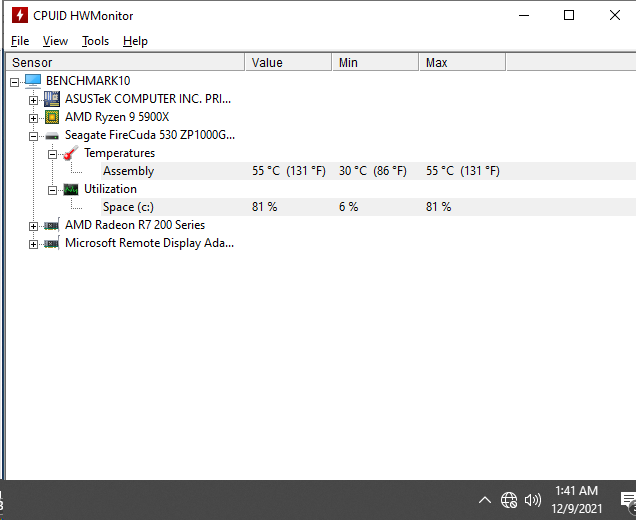Select the Temperatures label

pyautogui.click(x=120, y=153)
